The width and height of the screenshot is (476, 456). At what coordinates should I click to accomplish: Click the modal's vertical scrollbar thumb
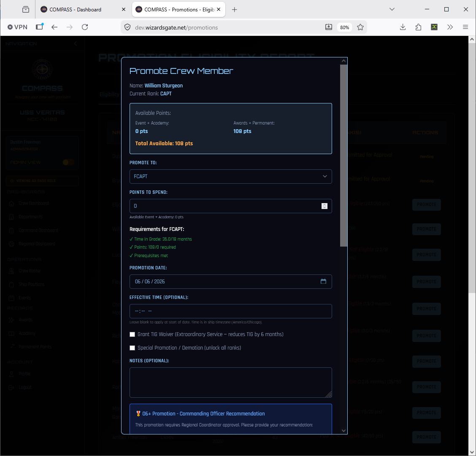343,155
